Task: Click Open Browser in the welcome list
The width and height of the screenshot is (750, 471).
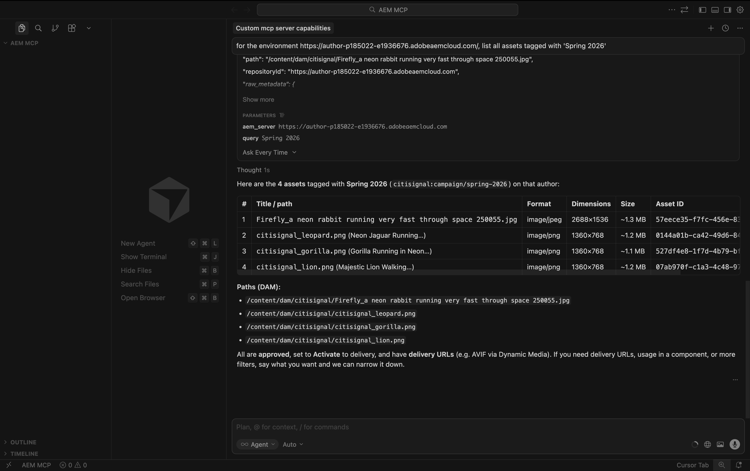Action: 143,298
